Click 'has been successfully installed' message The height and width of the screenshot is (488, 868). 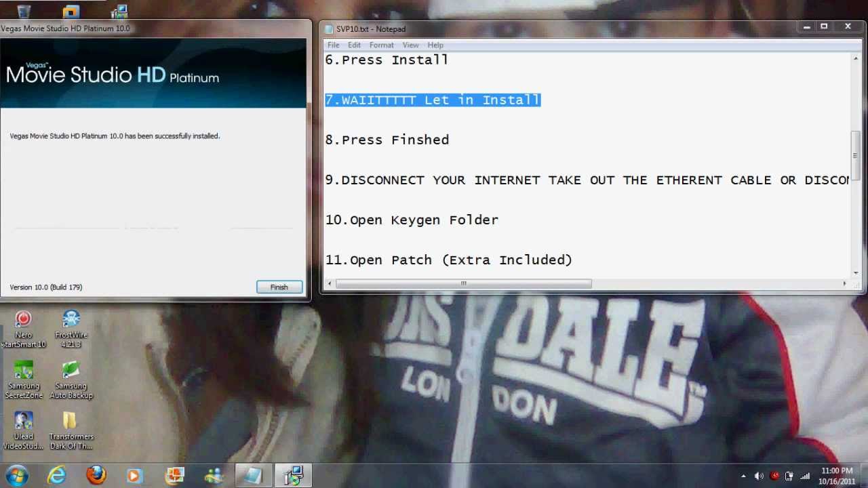pyautogui.click(x=115, y=136)
